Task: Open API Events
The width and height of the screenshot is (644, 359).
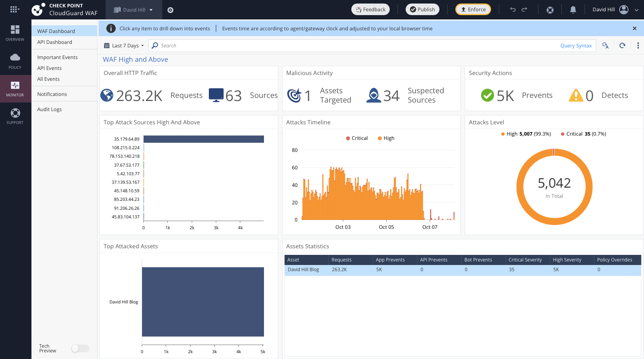Action: point(64,68)
